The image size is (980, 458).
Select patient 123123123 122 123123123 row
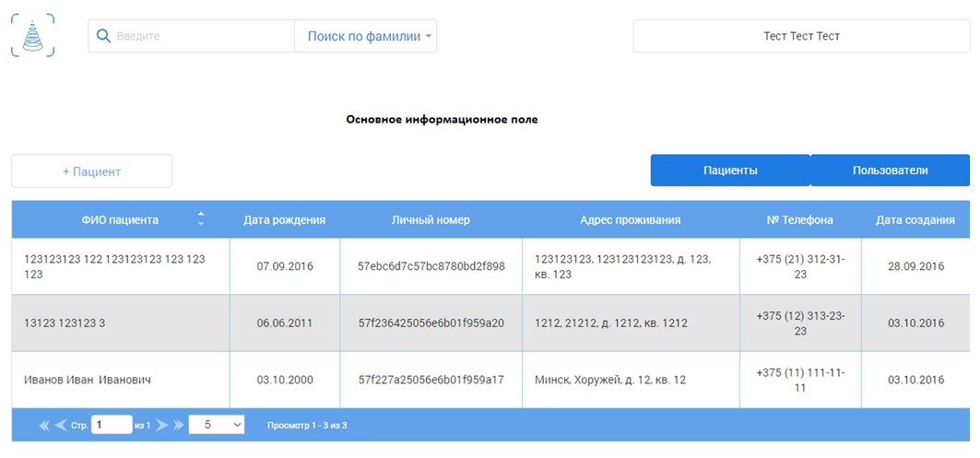[490, 266]
